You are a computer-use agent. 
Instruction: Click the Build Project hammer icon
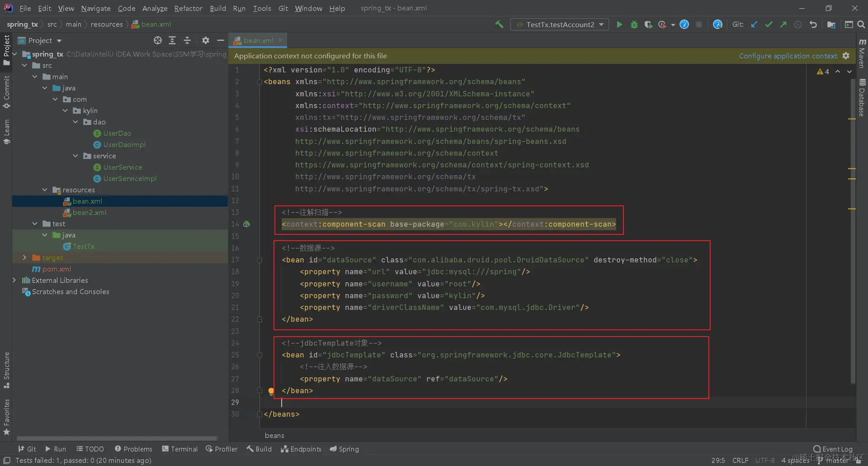coord(499,24)
